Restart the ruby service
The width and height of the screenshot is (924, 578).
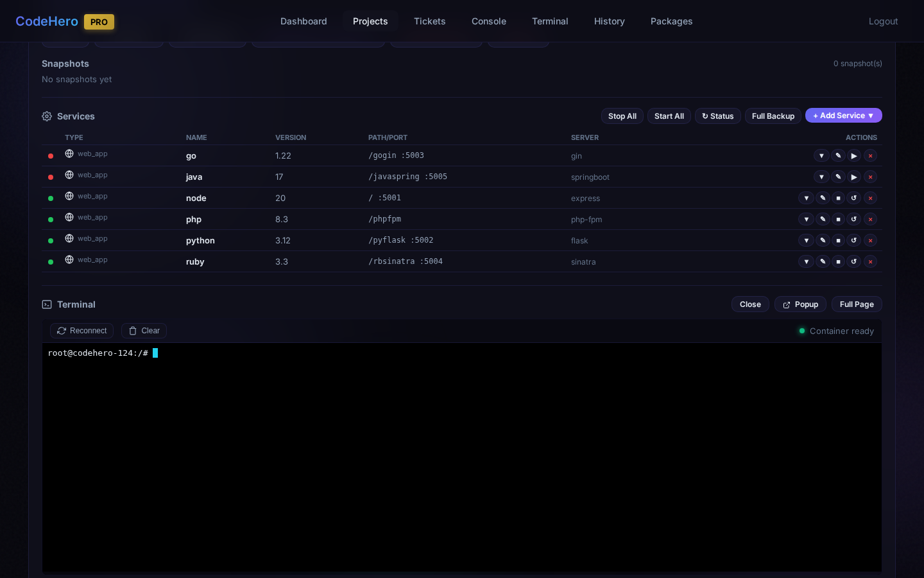(x=853, y=262)
